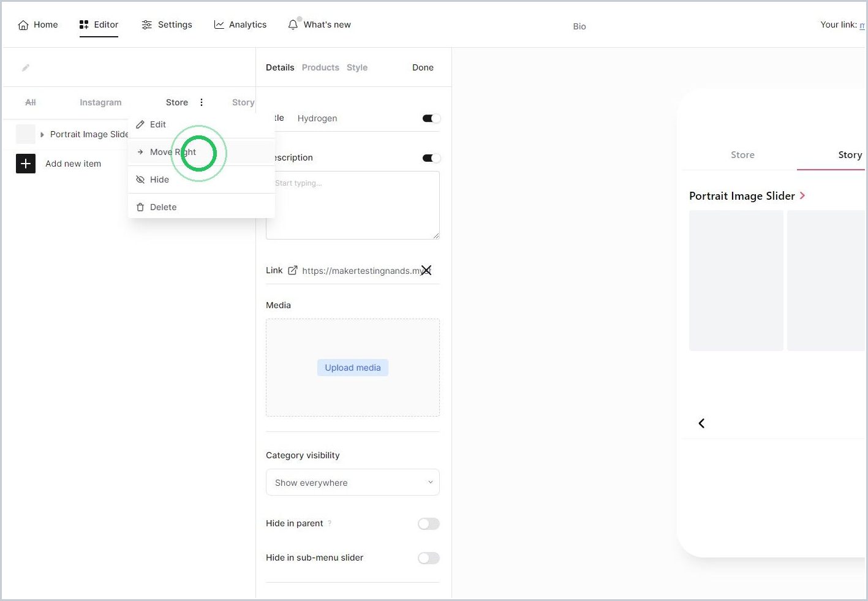Open the Store tab three-dot menu
Image resolution: width=868 pixels, height=601 pixels.
tap(202, 102)
